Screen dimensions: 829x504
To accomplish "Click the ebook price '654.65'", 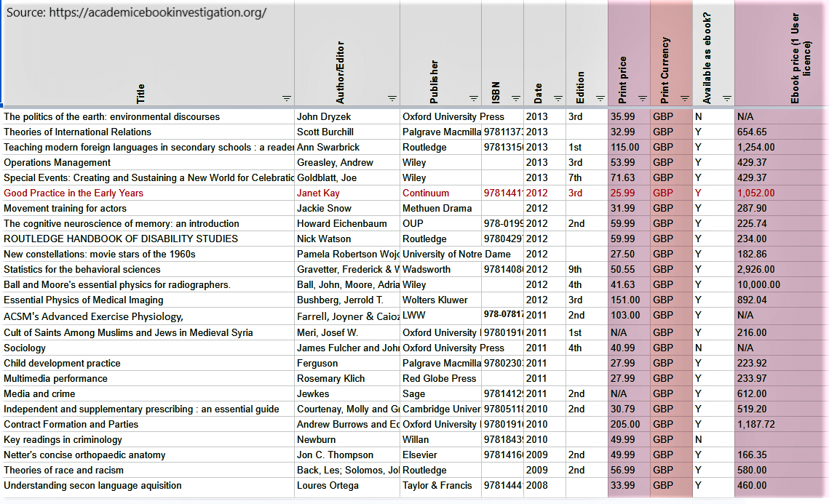I will 752,132.
